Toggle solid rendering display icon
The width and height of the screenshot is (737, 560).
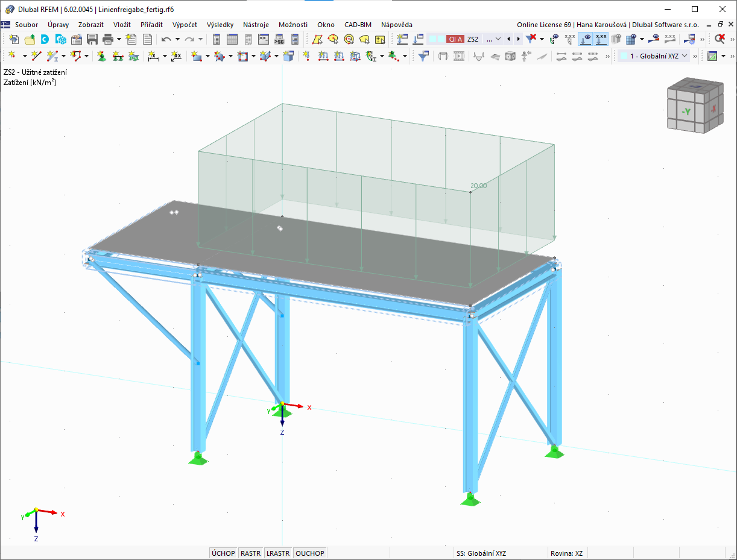click(x=616, y=39)
